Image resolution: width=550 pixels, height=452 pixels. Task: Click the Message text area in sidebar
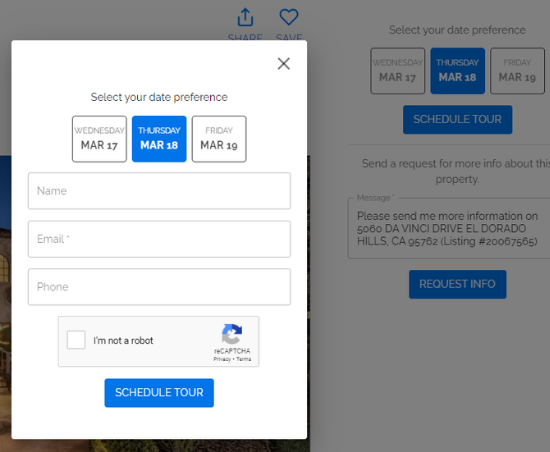click(x=449, y=229)
